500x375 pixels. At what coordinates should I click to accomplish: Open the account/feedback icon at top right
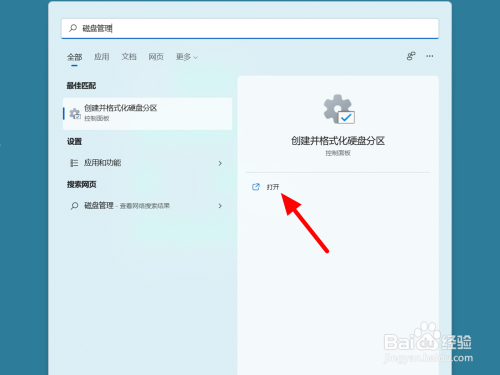click(x=411, y=56)
